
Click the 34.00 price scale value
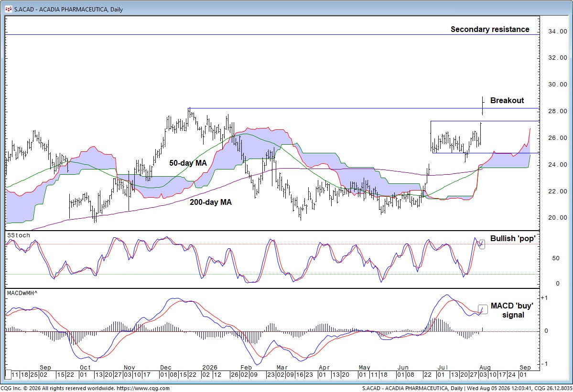click(558, 32)
